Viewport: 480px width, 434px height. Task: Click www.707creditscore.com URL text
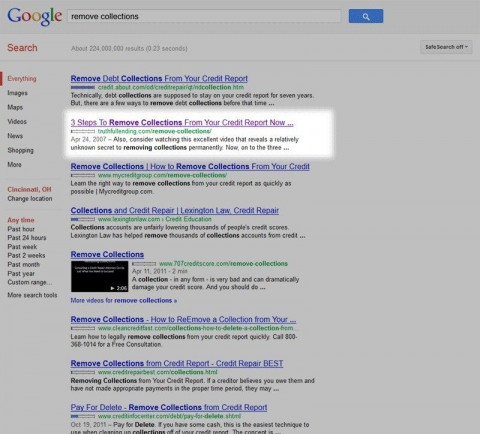(x=223, y=264)
